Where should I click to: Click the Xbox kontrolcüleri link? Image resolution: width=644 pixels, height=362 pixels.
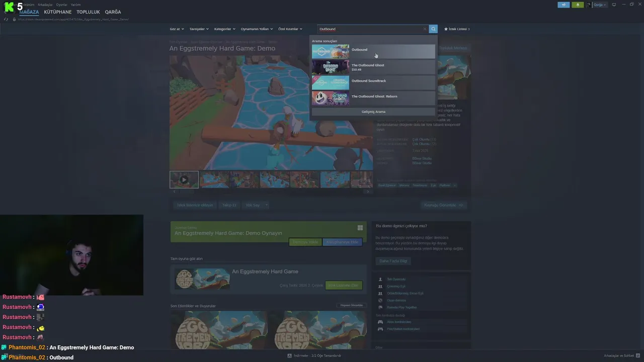tap(399, 322)
